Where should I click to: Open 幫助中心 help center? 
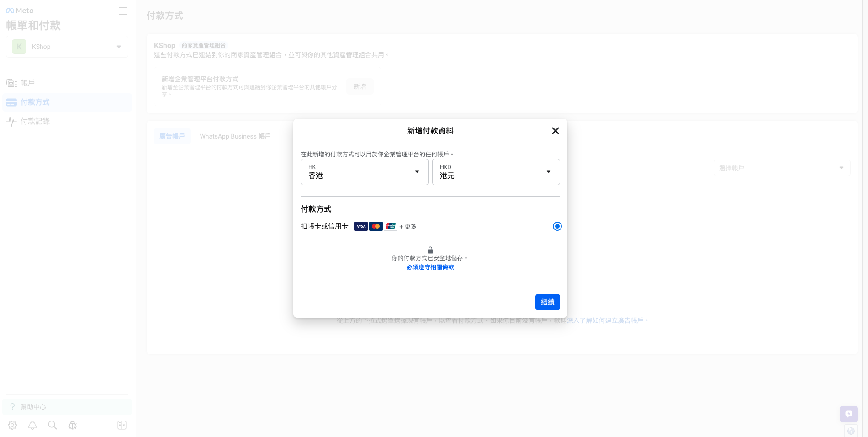tap(67, 407)
